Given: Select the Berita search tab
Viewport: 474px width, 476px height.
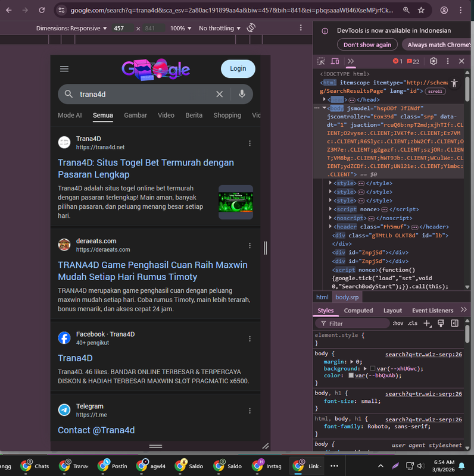Looking at the screenshot, I should [x=194, y=115].
